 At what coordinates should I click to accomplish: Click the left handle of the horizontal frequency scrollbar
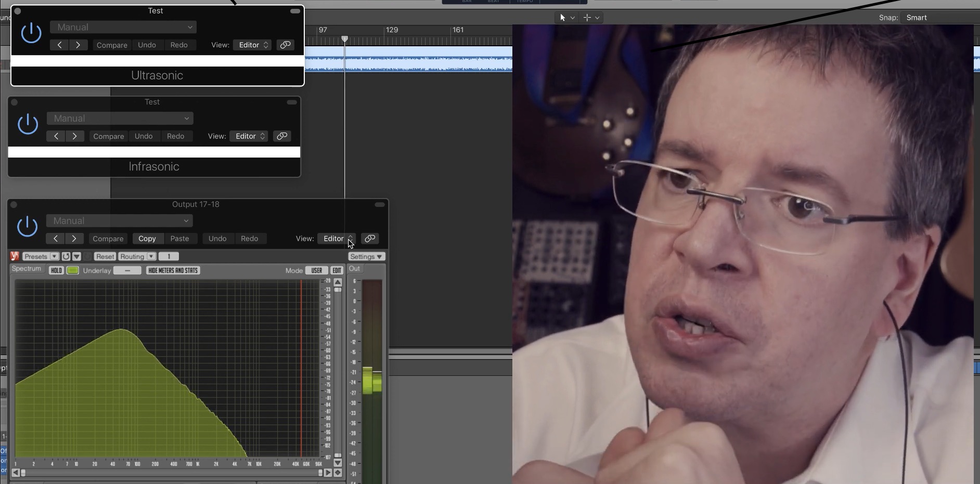pyautogui.click(x=23, y=473)
